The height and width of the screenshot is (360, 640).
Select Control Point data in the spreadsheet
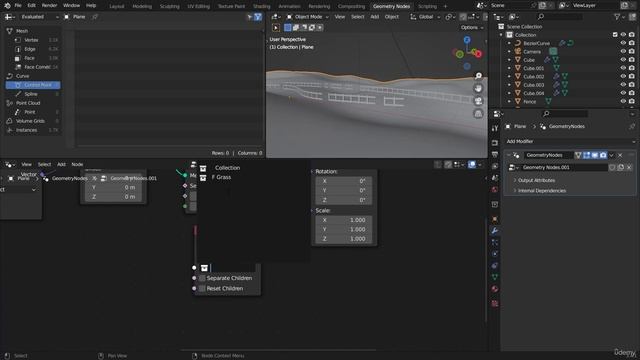click(x=33, y=85)
